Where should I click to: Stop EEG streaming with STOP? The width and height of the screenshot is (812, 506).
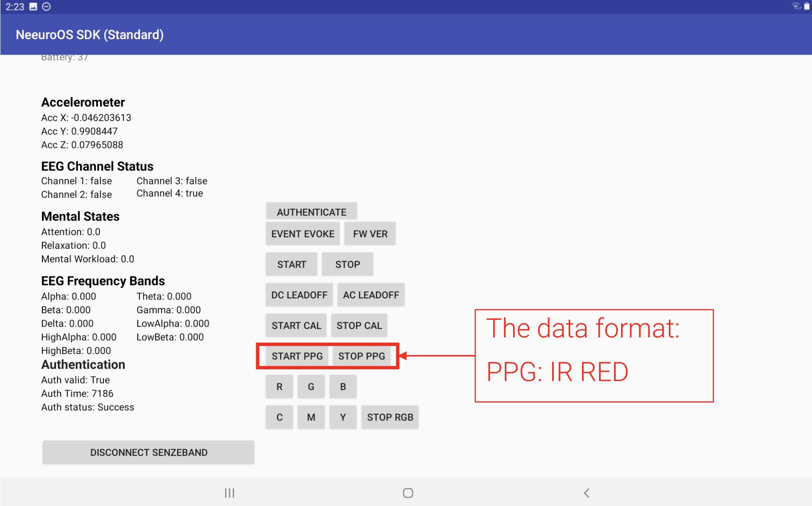click(x=347, y=264)
